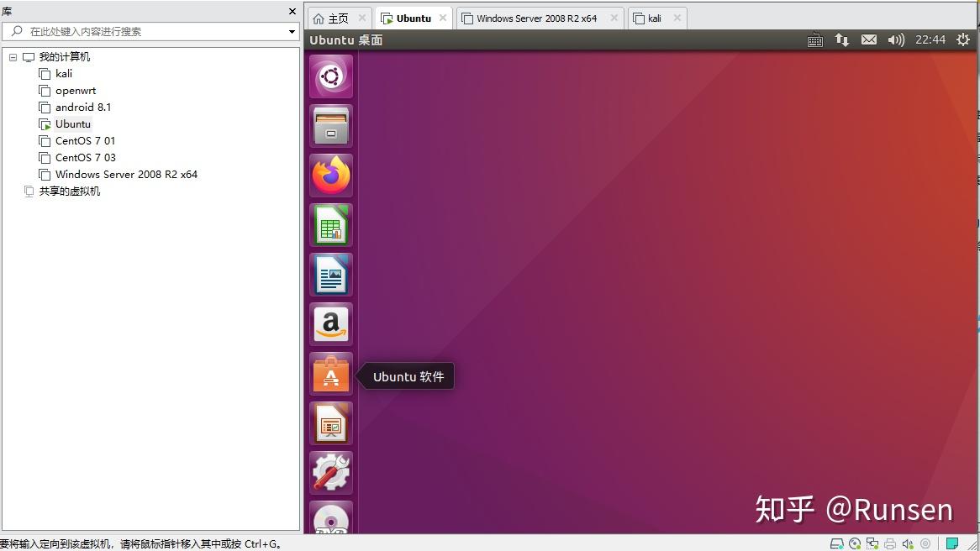
Task: Launch Firefox from the Ubuntu launcher
Action: [x=331, y=176]
